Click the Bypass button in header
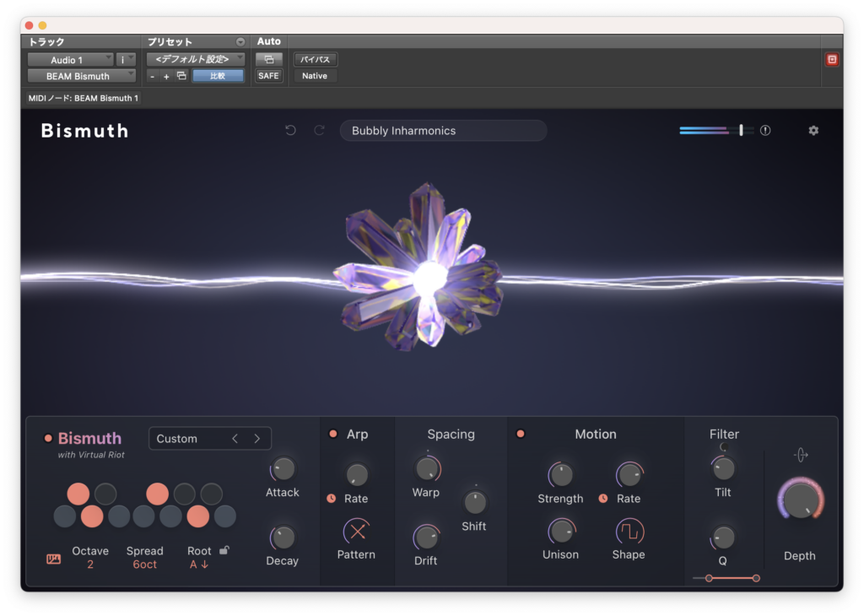 point(316,60)
